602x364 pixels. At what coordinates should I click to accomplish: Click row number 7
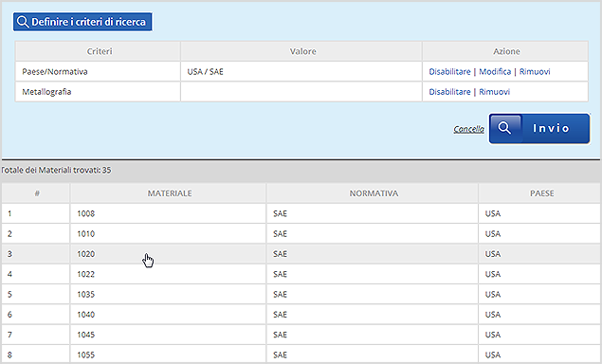coord(9,335)
